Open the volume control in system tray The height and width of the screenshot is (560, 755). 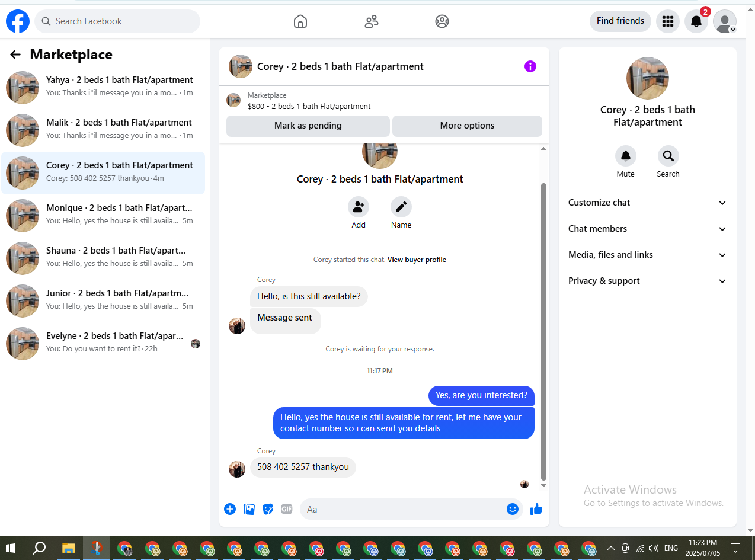[654, 548]
